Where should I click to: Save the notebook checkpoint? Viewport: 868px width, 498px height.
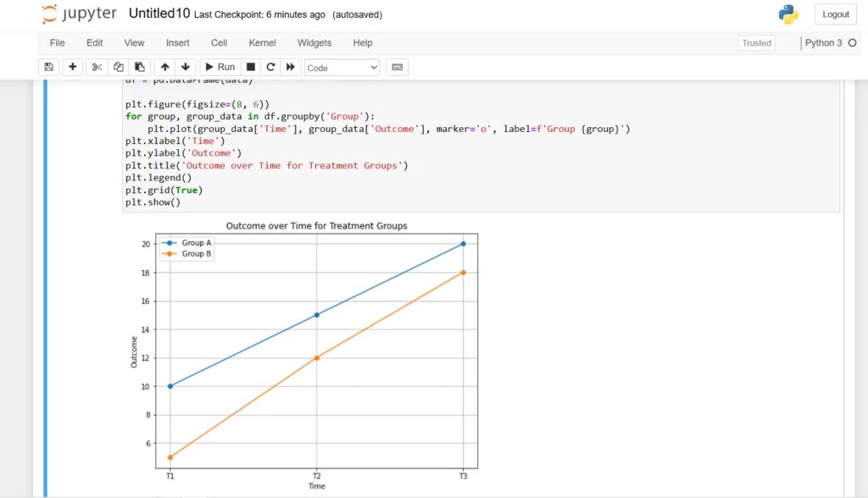49,67
